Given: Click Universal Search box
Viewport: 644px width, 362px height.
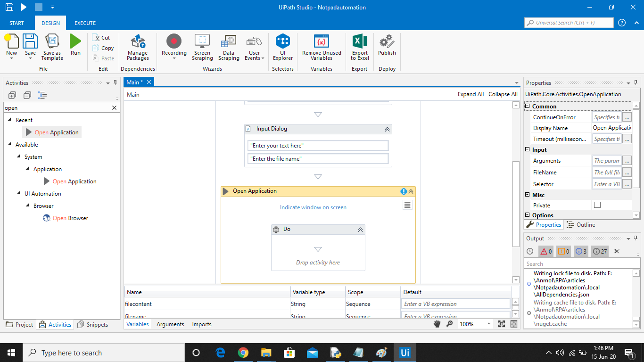Looking at the screenshot, I should point(569,23).
